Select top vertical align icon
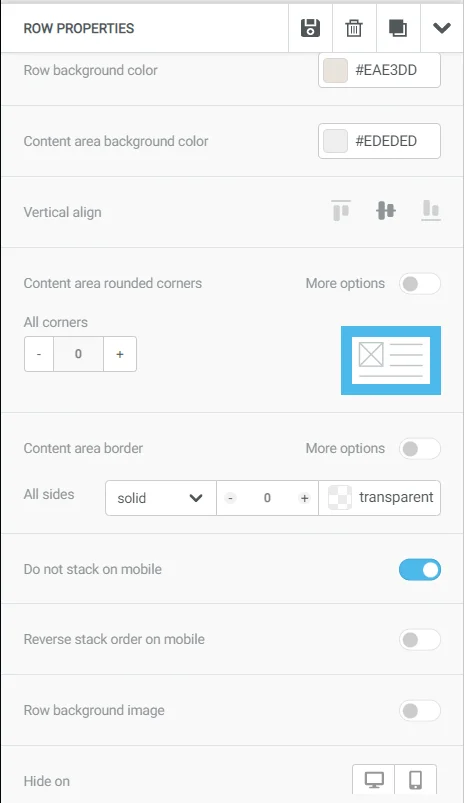The width and height of the screenshot is (466, 803). [x=341, y=210]
